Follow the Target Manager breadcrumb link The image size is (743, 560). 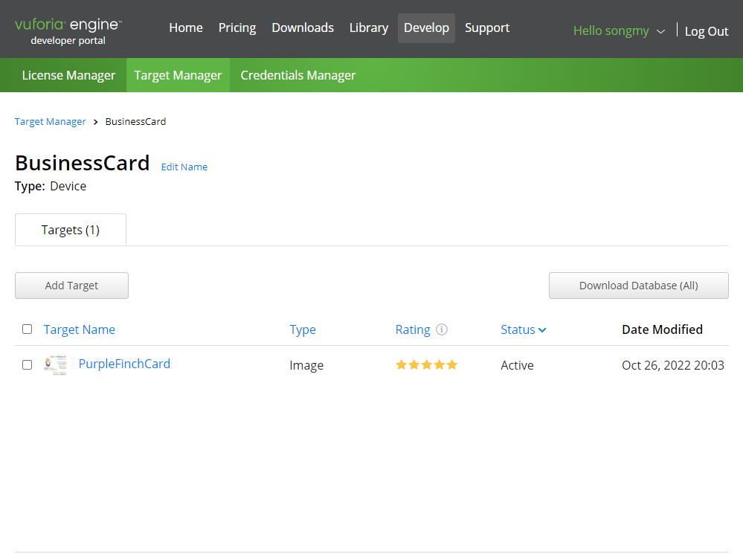[51, 122]
